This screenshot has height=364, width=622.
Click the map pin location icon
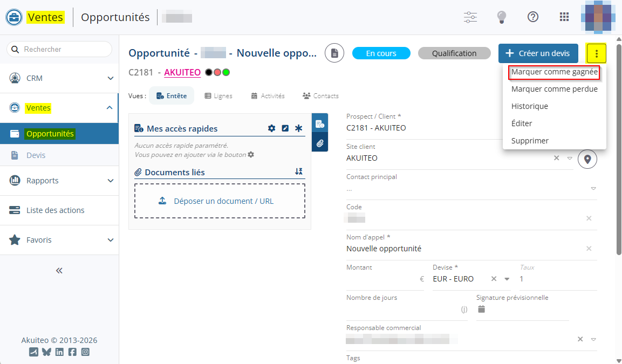coord(587,159)
